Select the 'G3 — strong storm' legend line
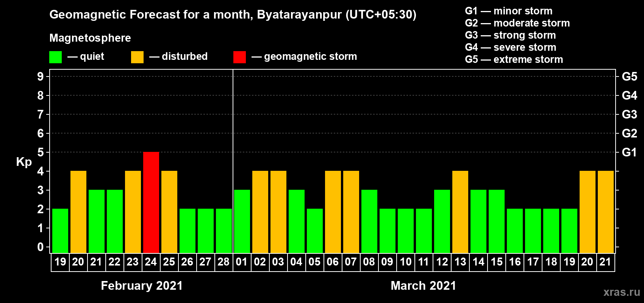The width and height of the screenshot is (644, 303). [511, 35]
